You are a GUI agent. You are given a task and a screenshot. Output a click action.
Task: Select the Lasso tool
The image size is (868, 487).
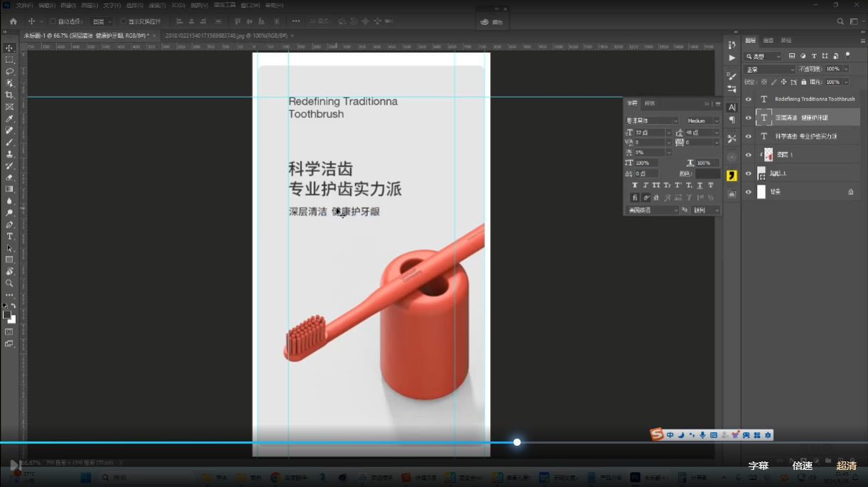pyautogui.click(x=9, y=71)
